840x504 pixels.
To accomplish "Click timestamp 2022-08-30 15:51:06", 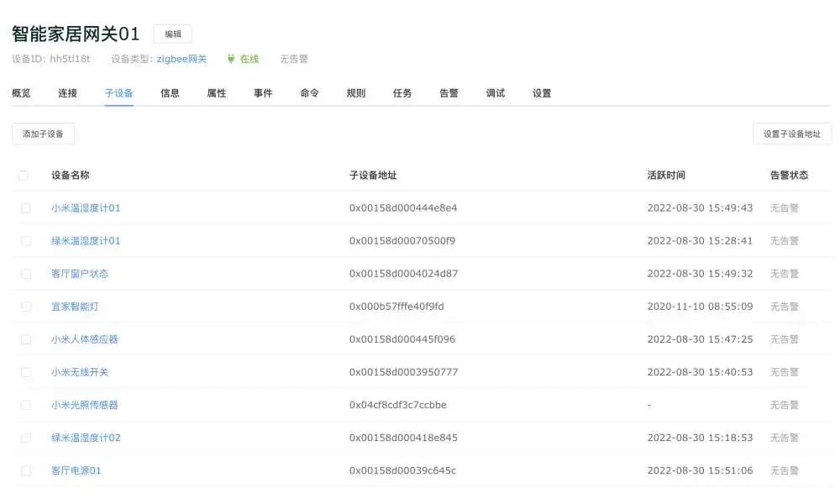I will (x=700, y=470).
